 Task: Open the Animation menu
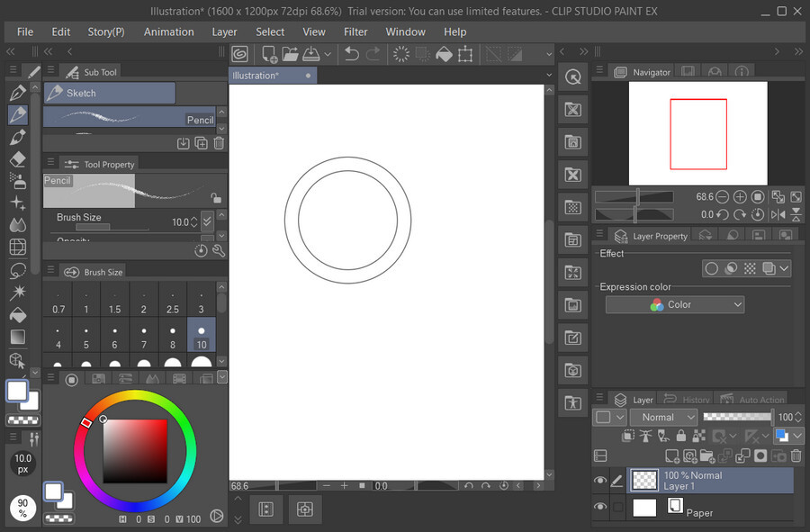(169, 32)
